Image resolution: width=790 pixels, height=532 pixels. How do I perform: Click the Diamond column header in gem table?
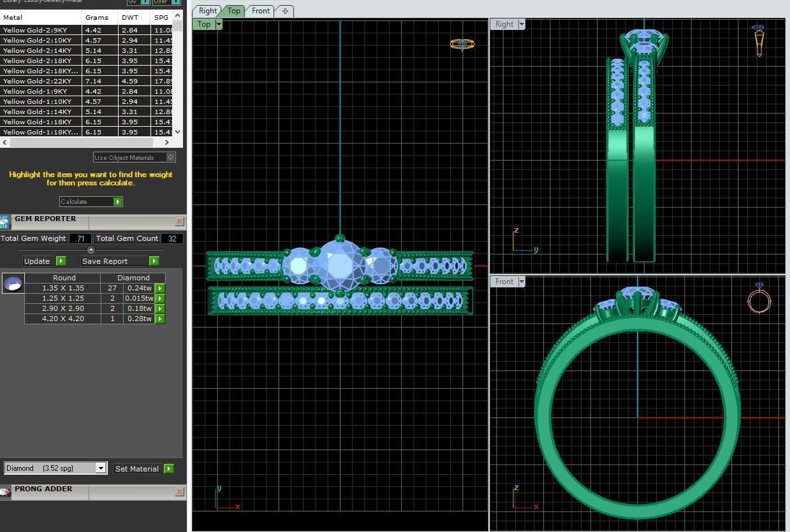[133, 278]
